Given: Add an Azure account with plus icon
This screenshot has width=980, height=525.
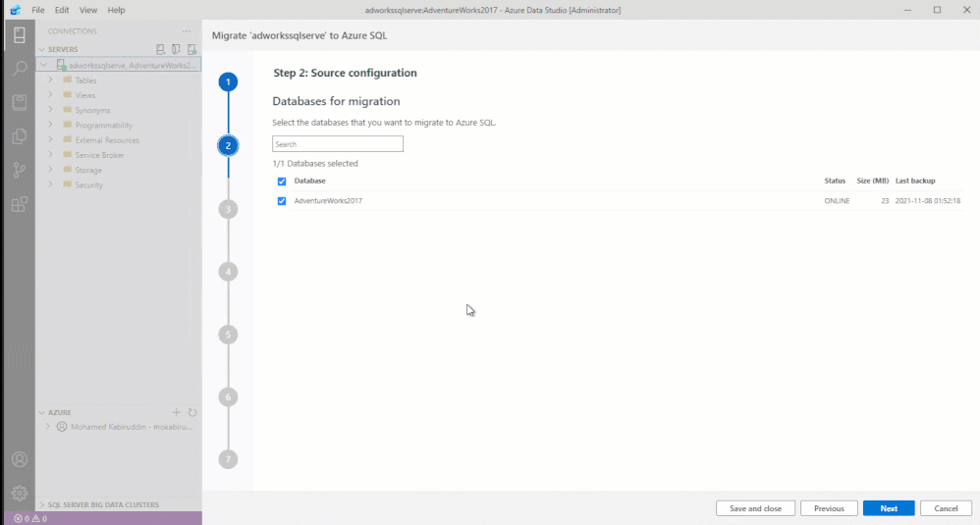Looking at the screenshot, I should tap(176, 412).
